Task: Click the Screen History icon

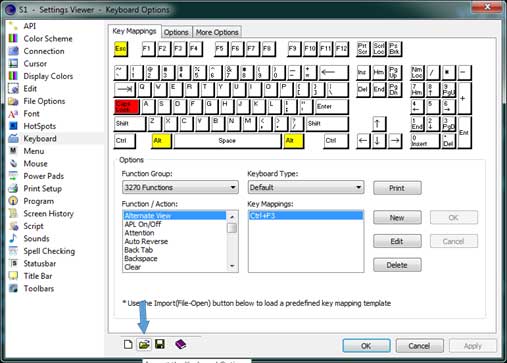Action: tap(13, 213)
